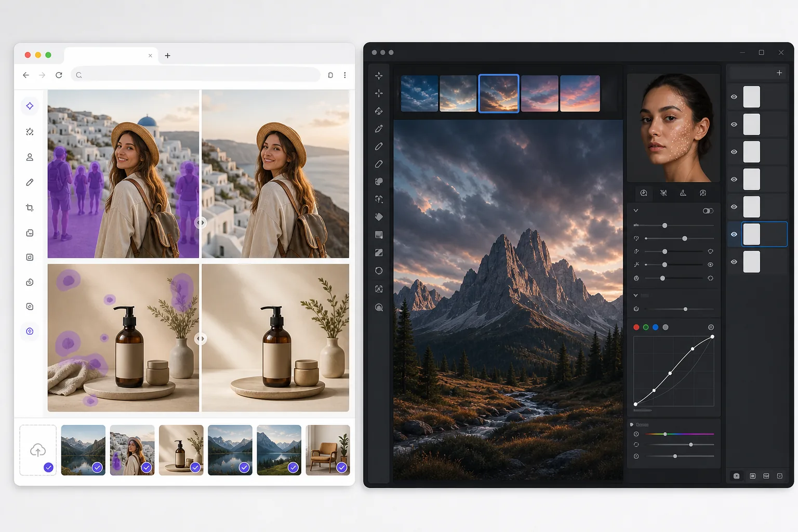
Task: Select the eyedropper tool in dark editor toolbar
Action: click(x=379, y=129)
